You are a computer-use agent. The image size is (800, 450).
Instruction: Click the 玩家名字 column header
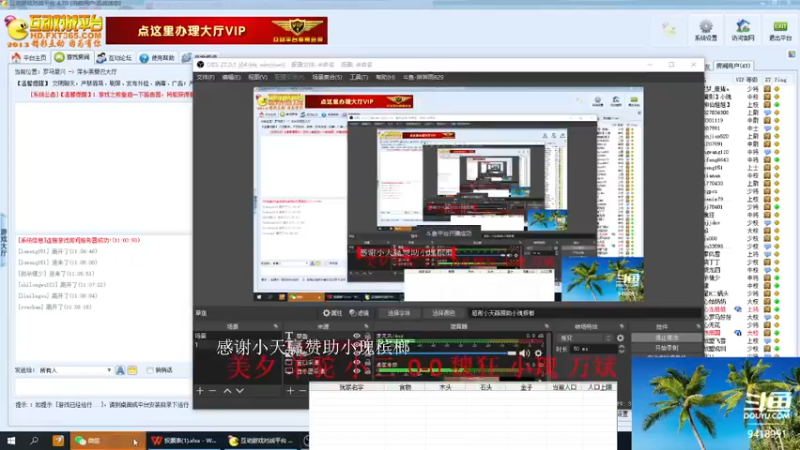click(x=352, y=387)
